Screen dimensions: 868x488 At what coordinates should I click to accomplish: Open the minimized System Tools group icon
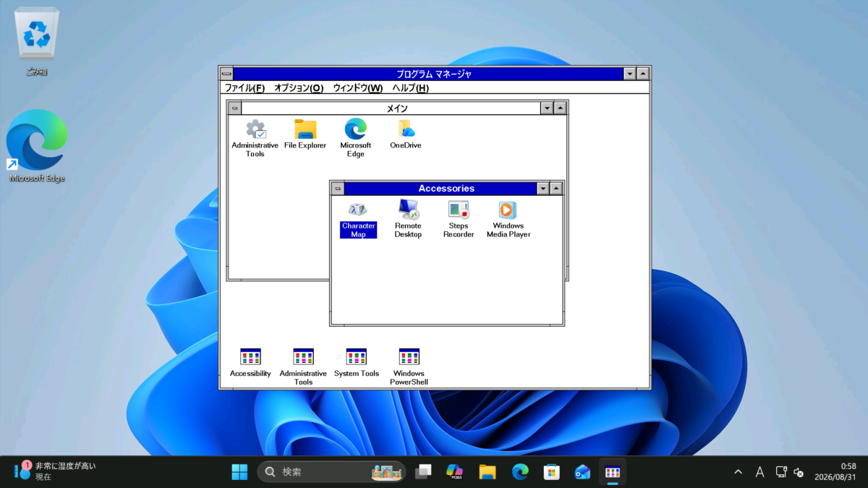click(357, 363)
